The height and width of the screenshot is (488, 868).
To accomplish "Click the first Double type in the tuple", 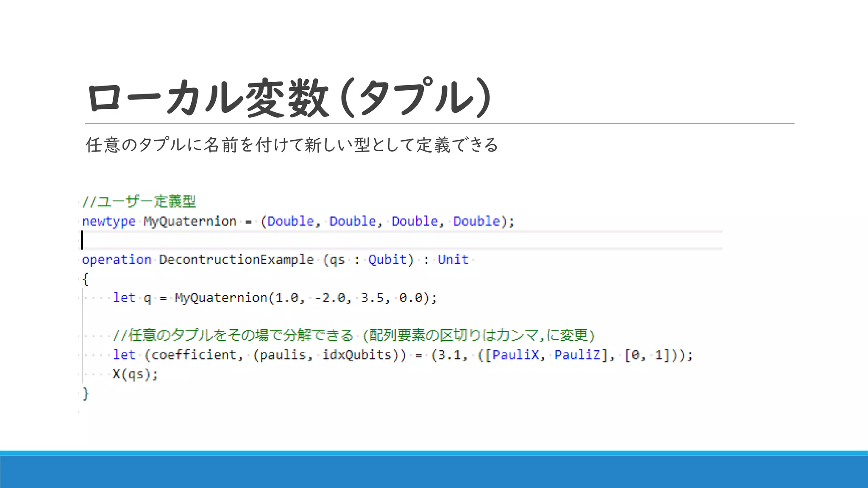I will click(291, 222).
